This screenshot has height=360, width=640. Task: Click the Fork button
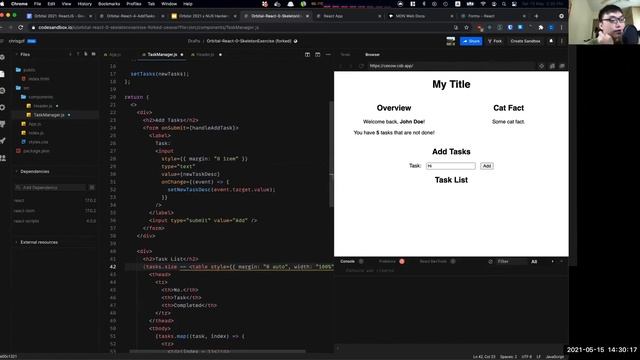[x=495, y=41]
